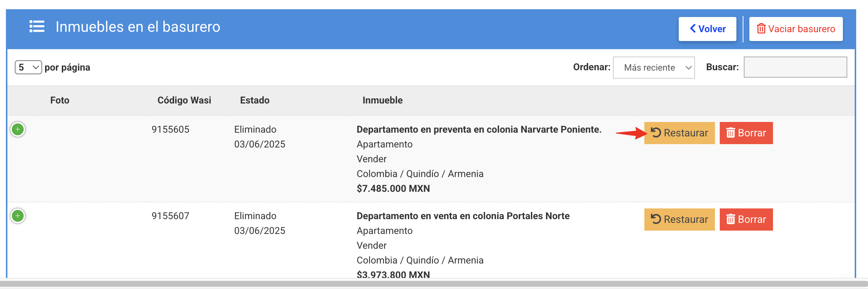Open the Ordenar Más reciente dropdown
This screenshot has width=868, height=289.
pos(654,68)
